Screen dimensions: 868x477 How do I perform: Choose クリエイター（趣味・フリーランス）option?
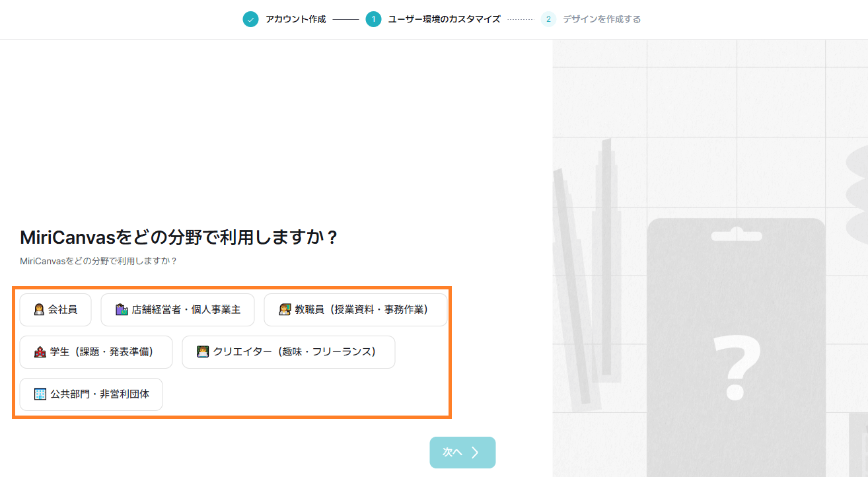[x=289, y=352]
